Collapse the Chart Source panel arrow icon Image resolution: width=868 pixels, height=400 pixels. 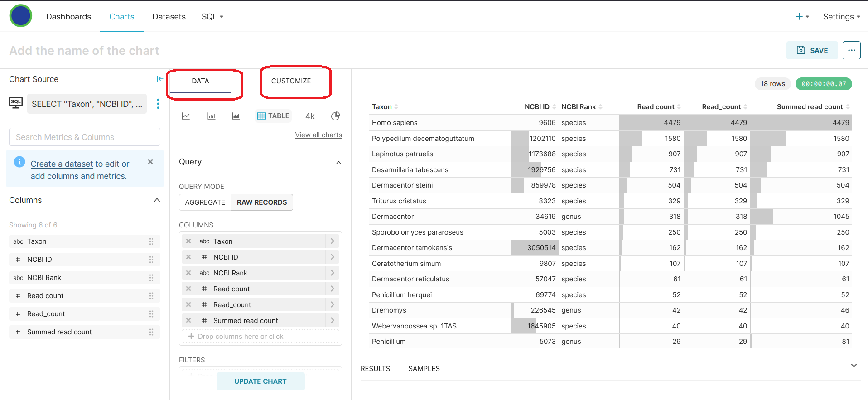click(x=159, y=79)
